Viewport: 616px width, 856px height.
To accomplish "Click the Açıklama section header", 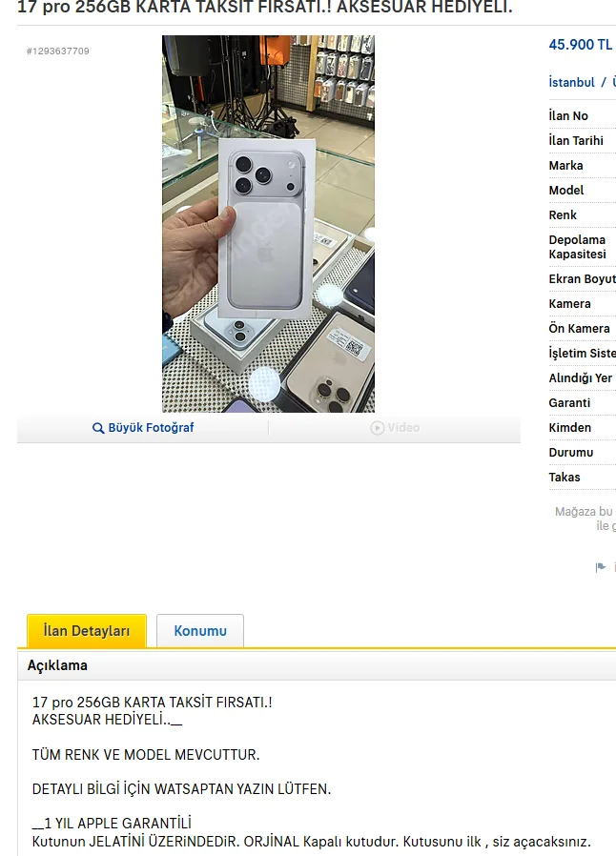I will (x=57, y=665).
